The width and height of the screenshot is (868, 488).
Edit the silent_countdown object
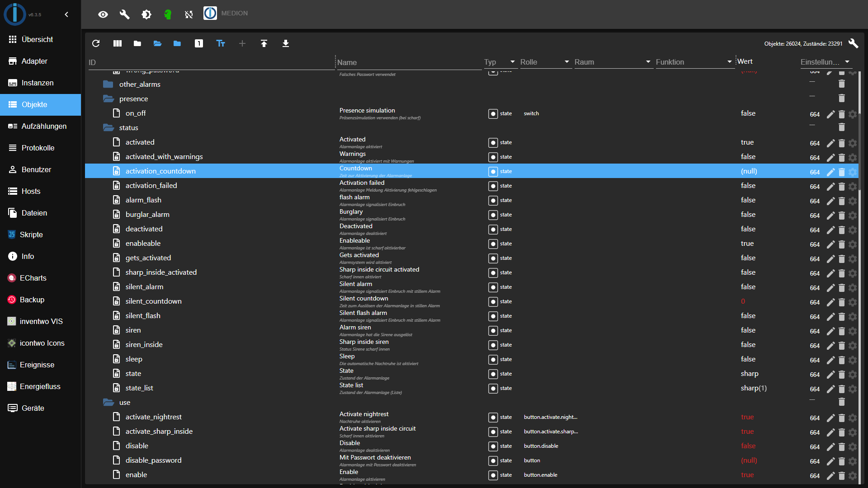(x=830, y=302)
